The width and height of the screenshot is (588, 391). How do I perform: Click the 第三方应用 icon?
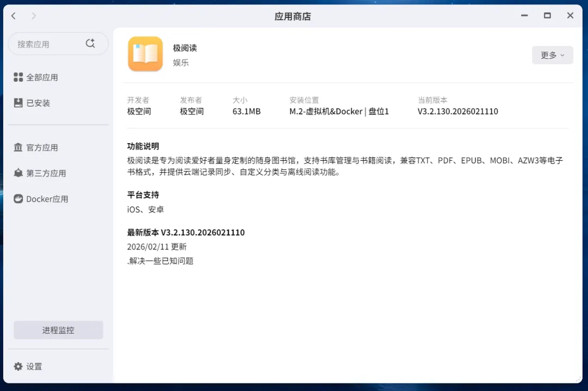[18, 173]
